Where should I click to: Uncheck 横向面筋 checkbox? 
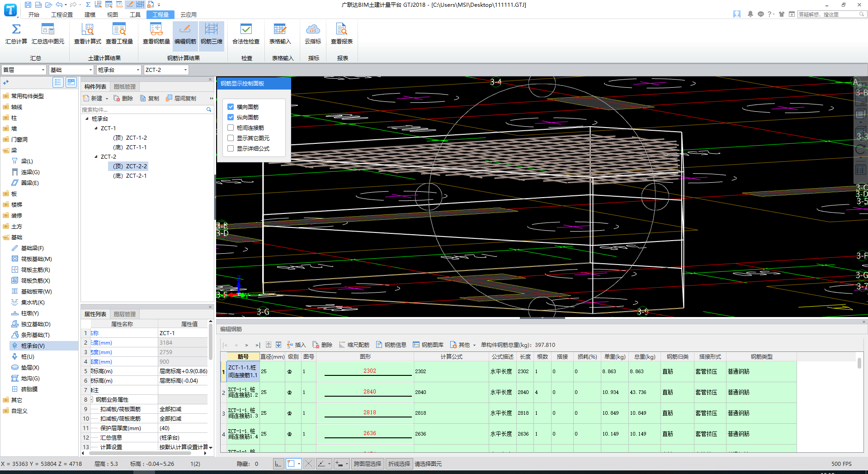231,107
